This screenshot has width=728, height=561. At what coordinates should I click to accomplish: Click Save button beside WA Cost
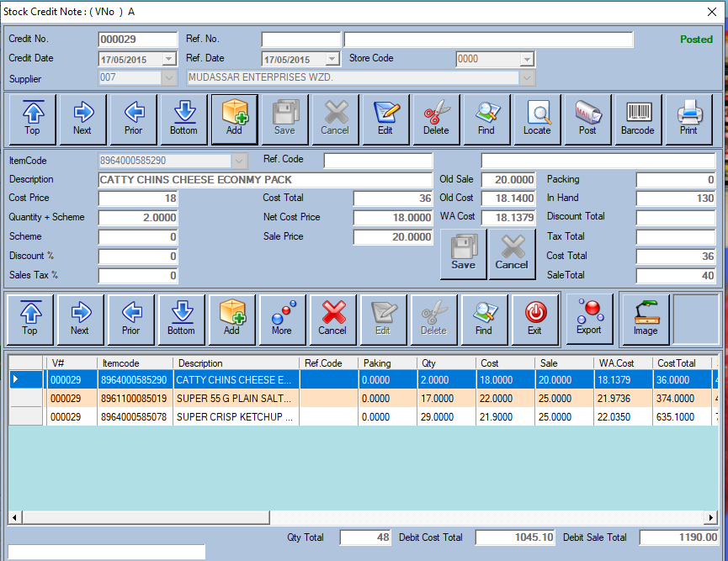[463, 254]
